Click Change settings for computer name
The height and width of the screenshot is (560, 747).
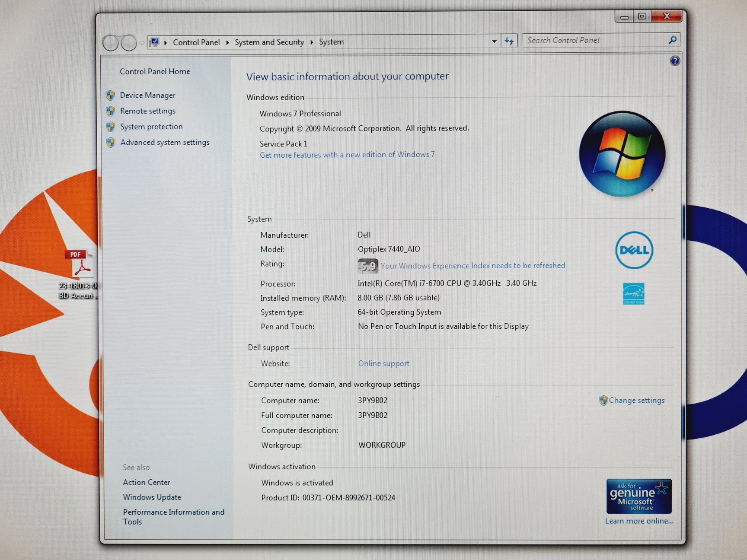(636, 401)
